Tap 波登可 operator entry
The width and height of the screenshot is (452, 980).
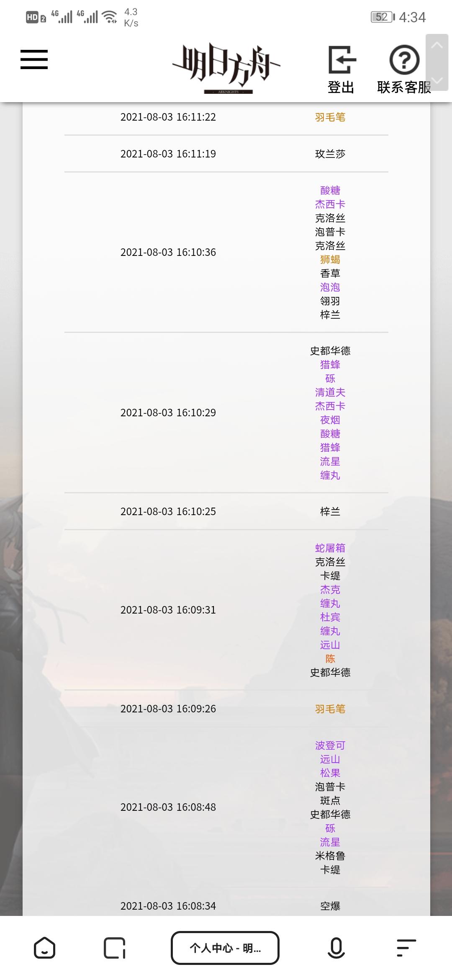[x=330, y=745]
